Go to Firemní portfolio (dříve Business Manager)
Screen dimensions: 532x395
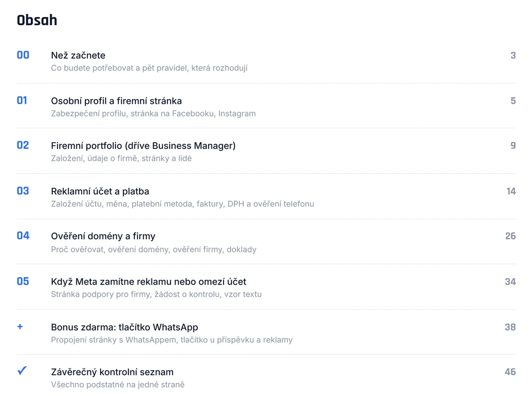coord(143,146)
